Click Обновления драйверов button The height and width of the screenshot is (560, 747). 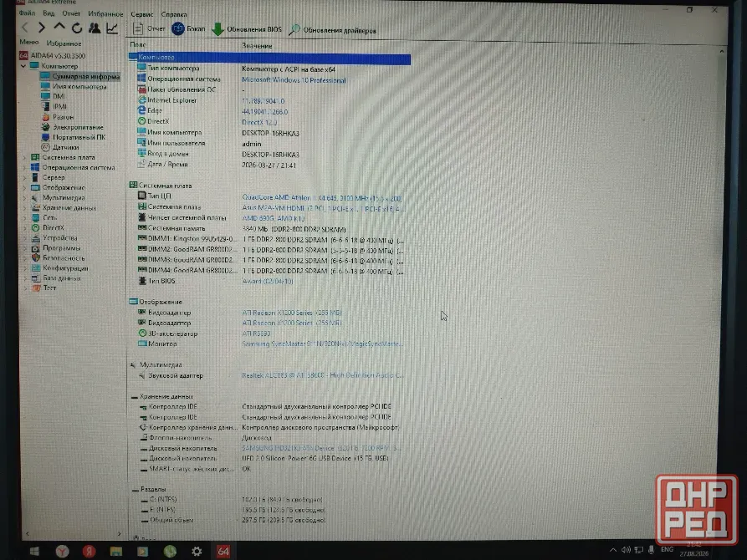333,30
